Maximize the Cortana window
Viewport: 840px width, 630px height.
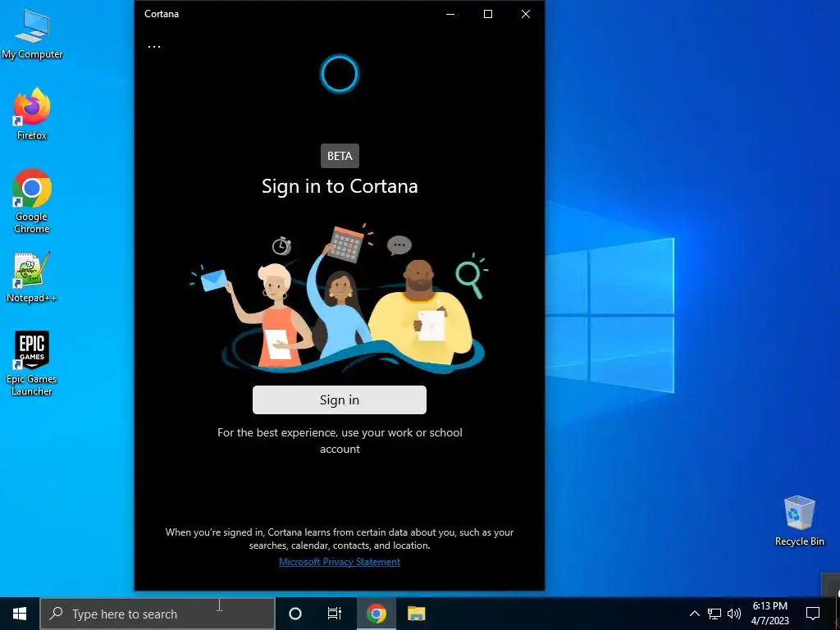point(488,14)
